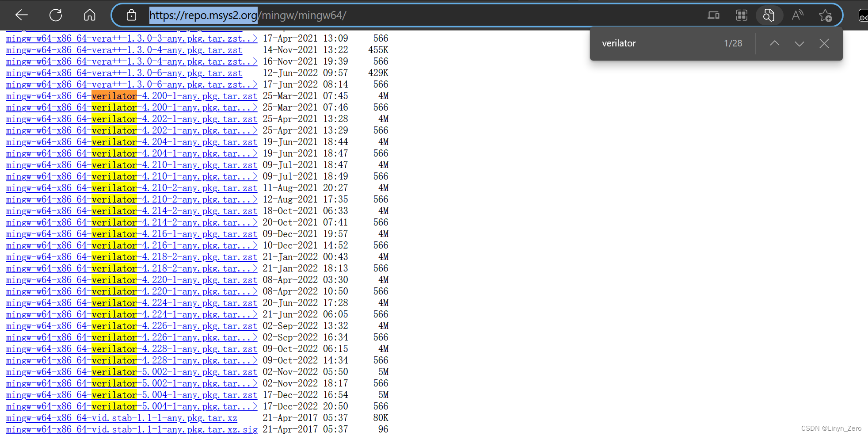The height and width of the screenshot is (436, 868).
Task: Select size value 455K
Action: 378,50
